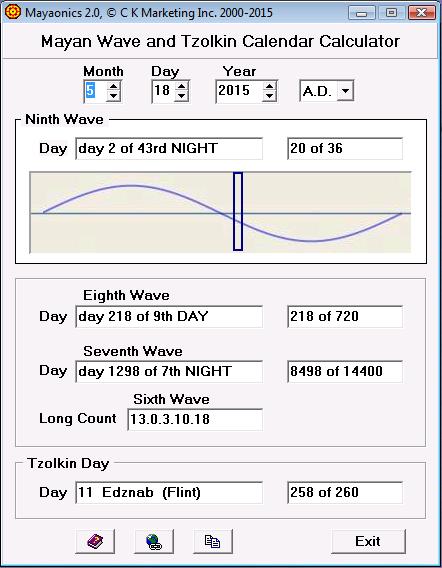Decrease the Month value with down arrow
This screenshot has height=568, width=442.
pos(113,96)
